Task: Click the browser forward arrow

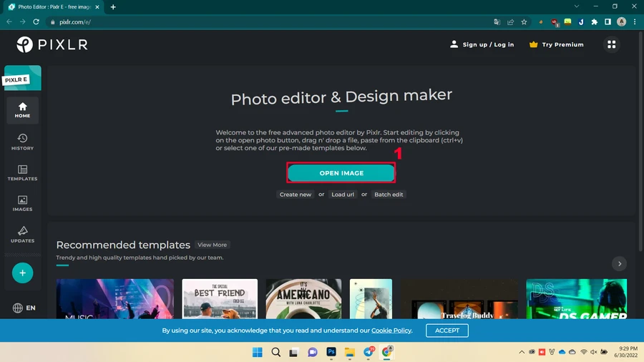Action: click(x=23, y=21)
